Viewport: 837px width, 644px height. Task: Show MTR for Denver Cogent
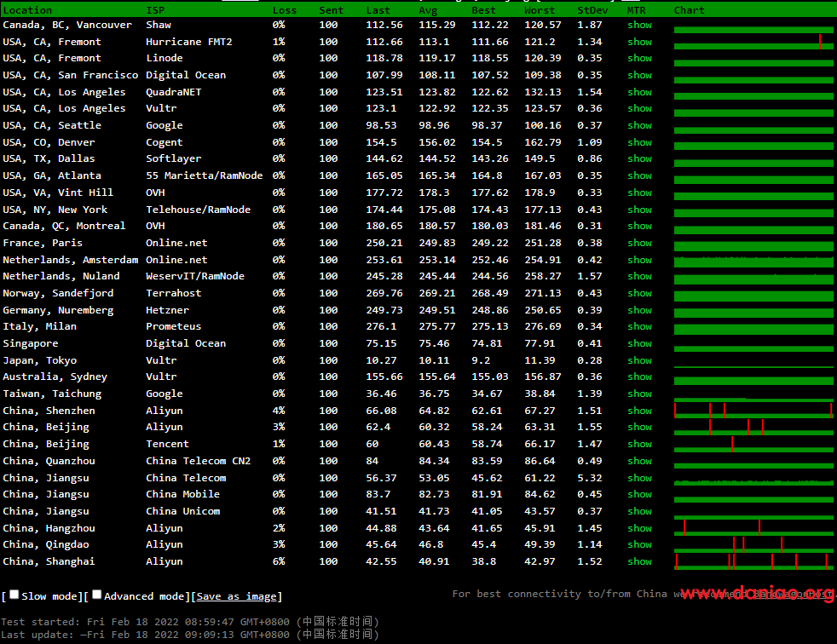coord(639,142)
